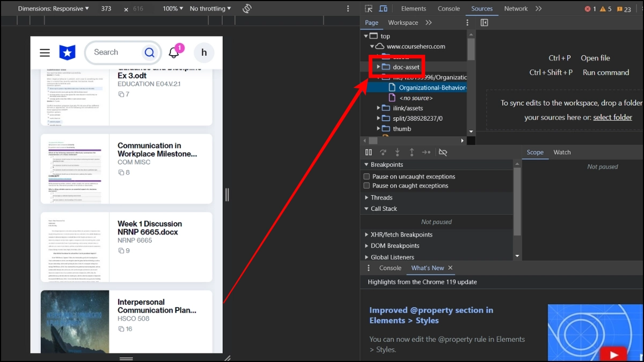Expand the doc-asset folder
The height and width of the screenshot is (362, 644).
[378, 67]
